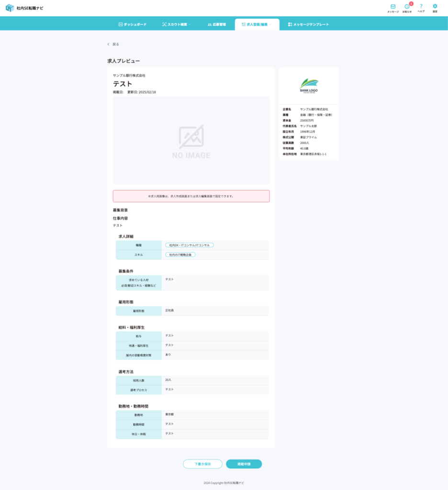The image size is (448, 490).
Task: Click the update date 2025/02/18
Action: coord(147,92)
